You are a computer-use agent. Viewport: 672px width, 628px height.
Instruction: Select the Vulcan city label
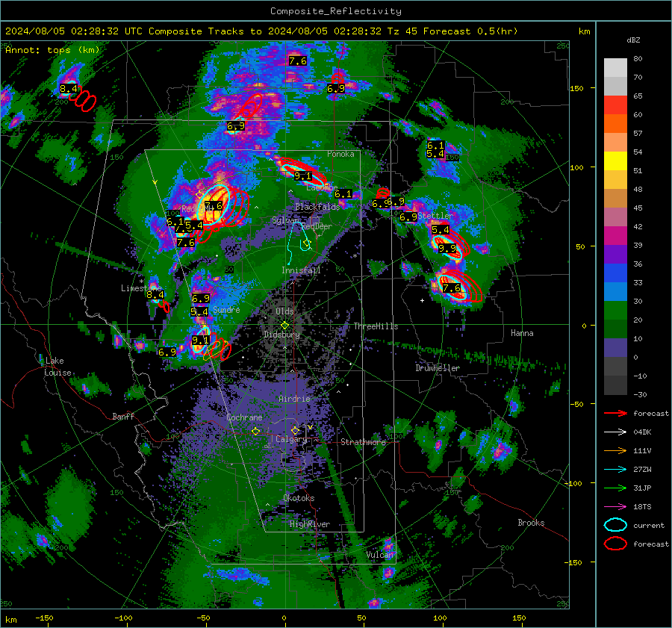click(380, 555)
